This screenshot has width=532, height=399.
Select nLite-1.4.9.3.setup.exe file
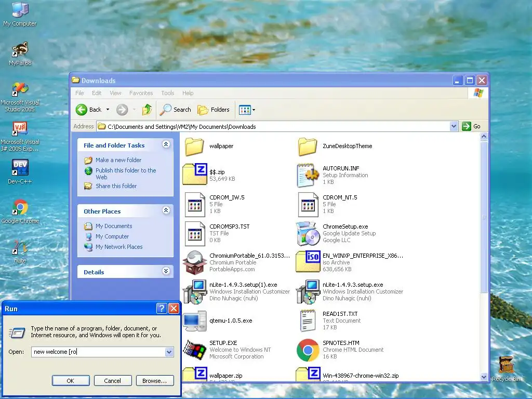[x=350, y=291]
